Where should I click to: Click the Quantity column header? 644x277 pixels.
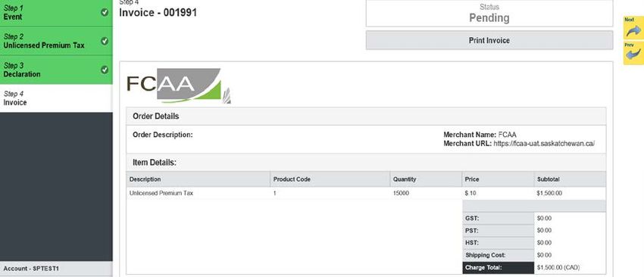click(426, 179)
